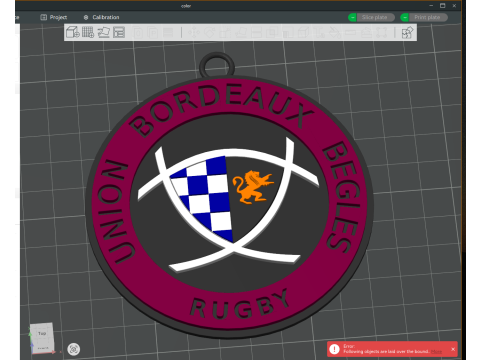Select the Seam painting tool
480x360 pixels.
pos(303,32)
